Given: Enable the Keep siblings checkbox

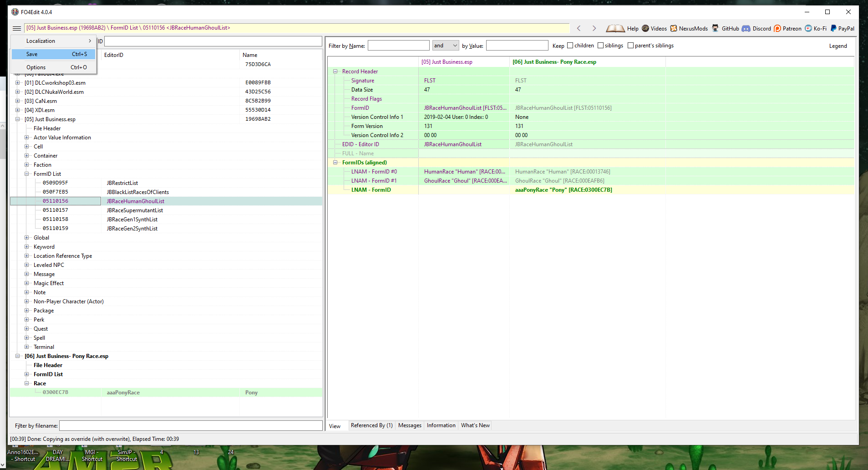Looking at the screenshot, I should pyautogui.click(x=600, y=46).
